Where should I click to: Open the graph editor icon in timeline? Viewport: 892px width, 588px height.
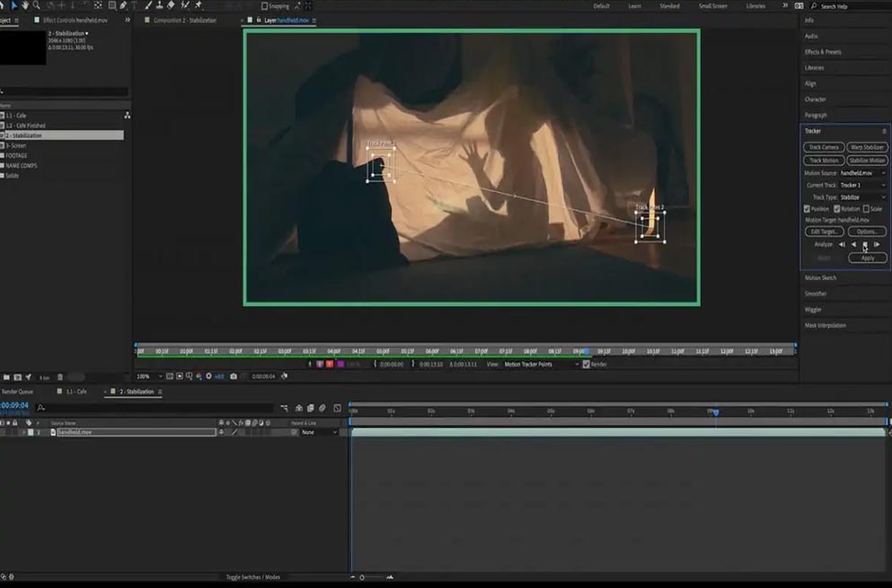[338, 408]
